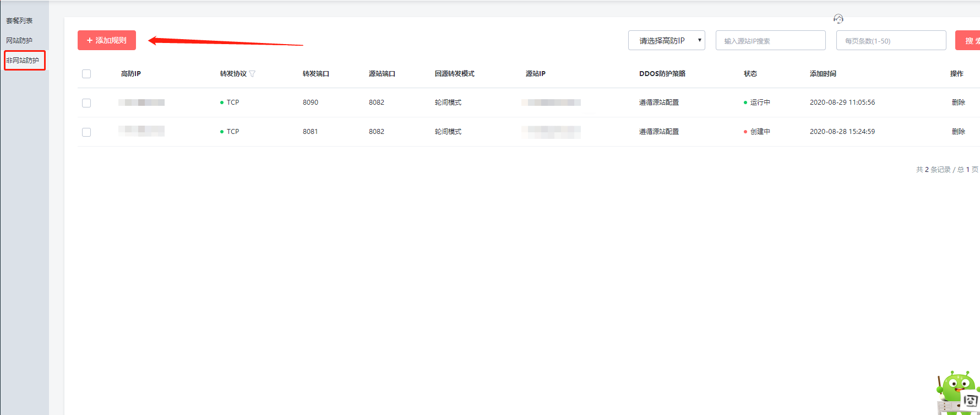
Task: Check the row with forwarding port 8090
Action: (86, 103)
